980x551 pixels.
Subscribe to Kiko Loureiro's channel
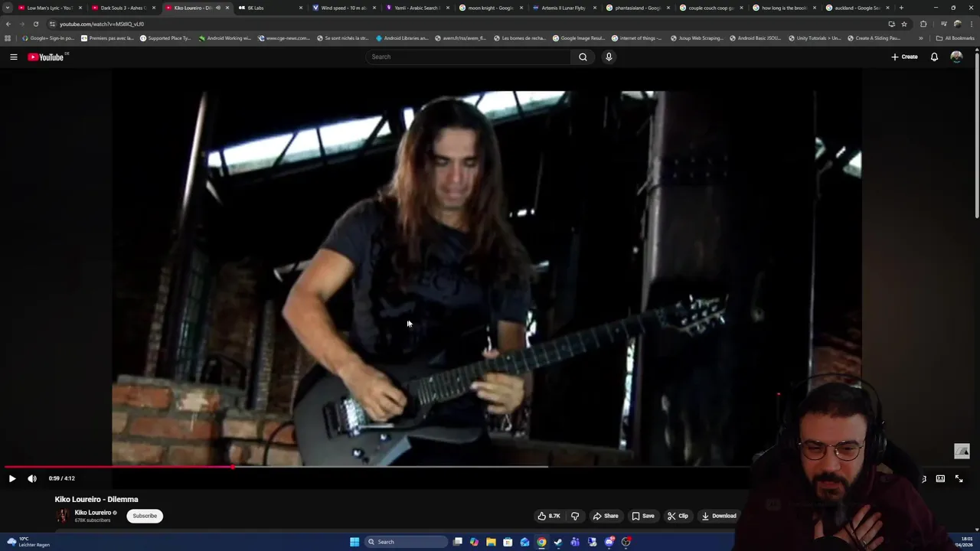pyautogui.click(x=145, y=516)
